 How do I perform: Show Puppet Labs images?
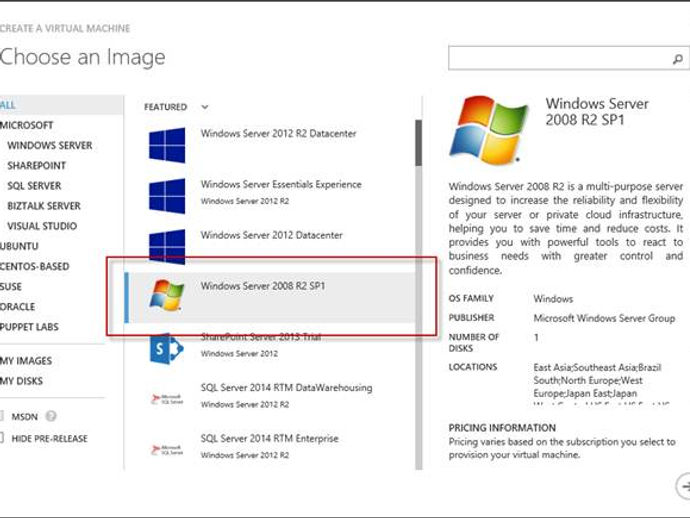[29, 327]
